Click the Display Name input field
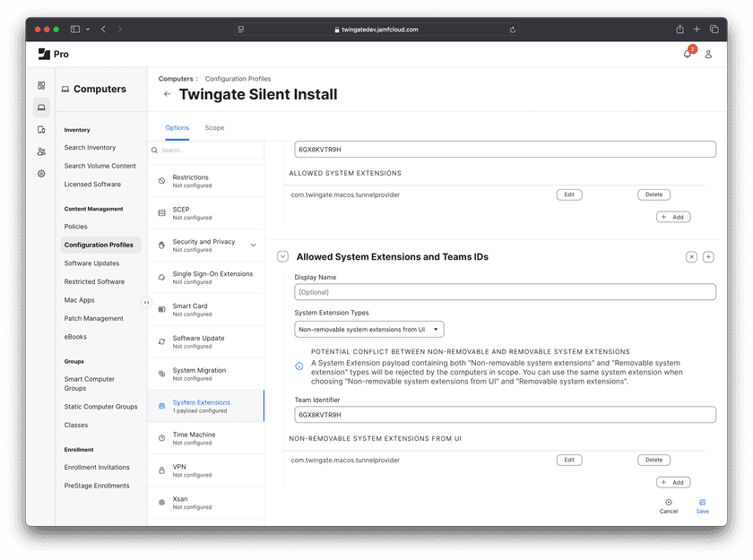 (505, 292)
